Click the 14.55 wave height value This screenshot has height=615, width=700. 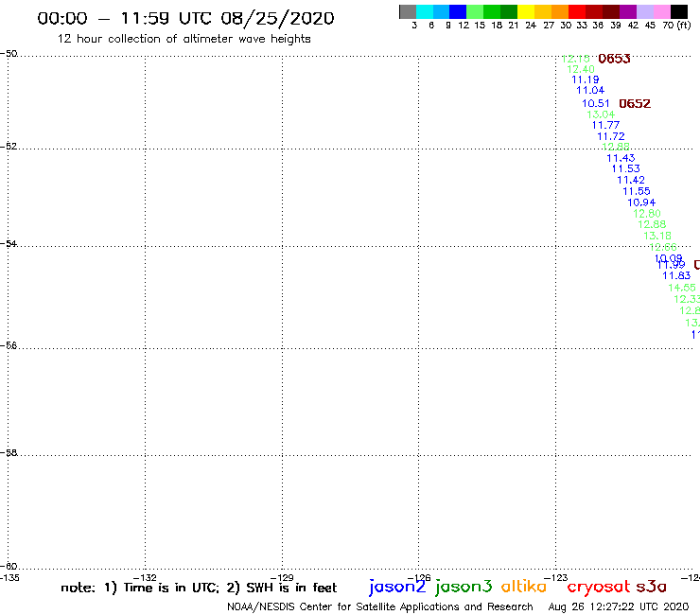682,288
